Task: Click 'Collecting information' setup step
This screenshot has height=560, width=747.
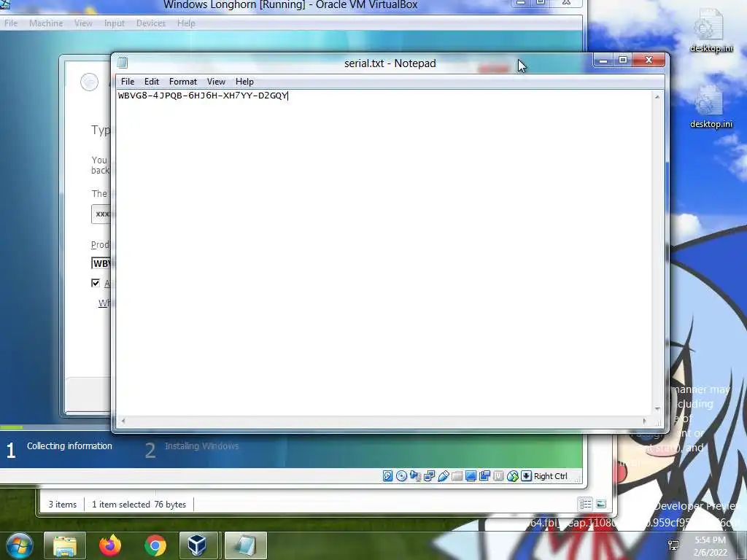Action: 69,446
